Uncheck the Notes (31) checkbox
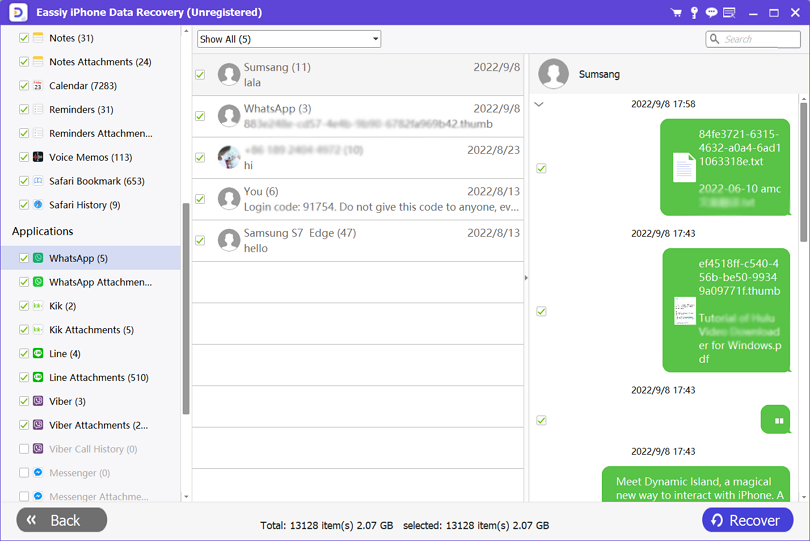Viewport: 810px width, 541px height. [x=24, y=38]
